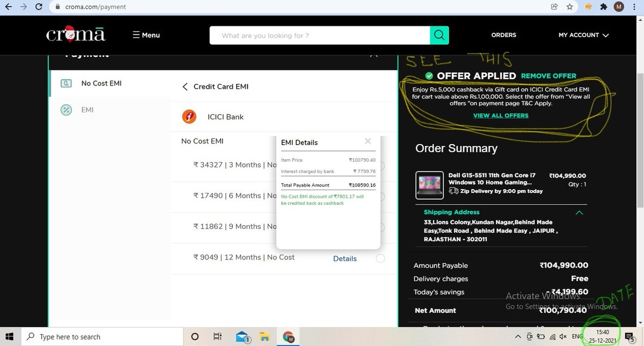The width and height of the screenshot is (644, 346).
Task: Click REMOVE OFFER link
Action: [x=548, y=76]
